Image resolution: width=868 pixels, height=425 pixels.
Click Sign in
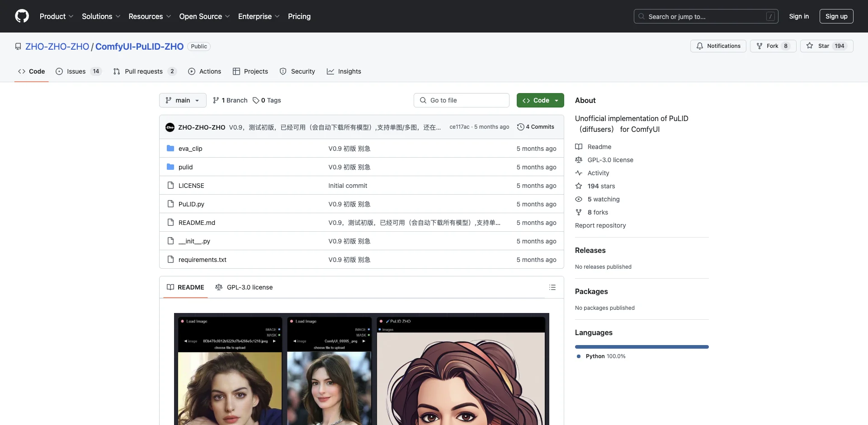[x=799, y=16]
